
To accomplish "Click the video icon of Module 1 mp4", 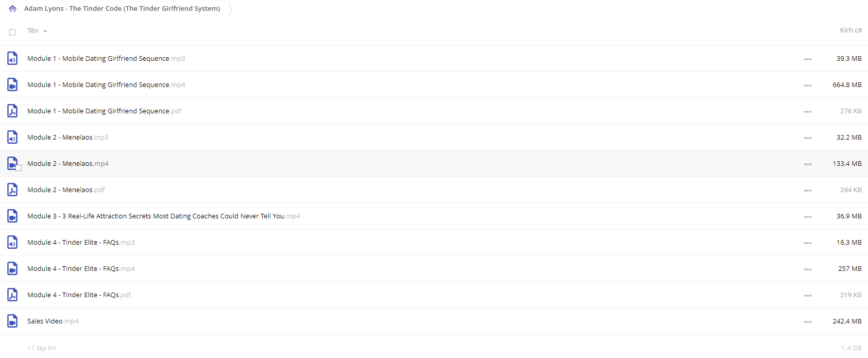I will (12, 84).
